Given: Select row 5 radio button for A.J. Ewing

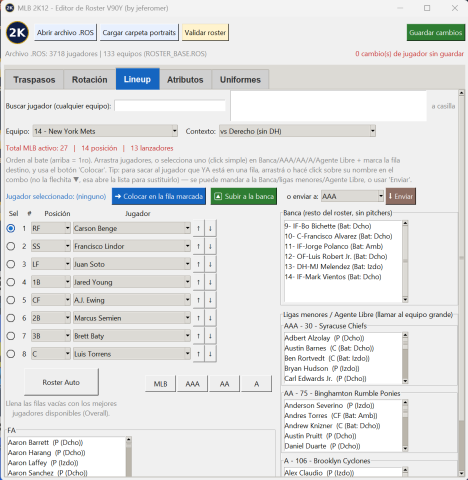Looking at the screenshot, I should point(11,300).
